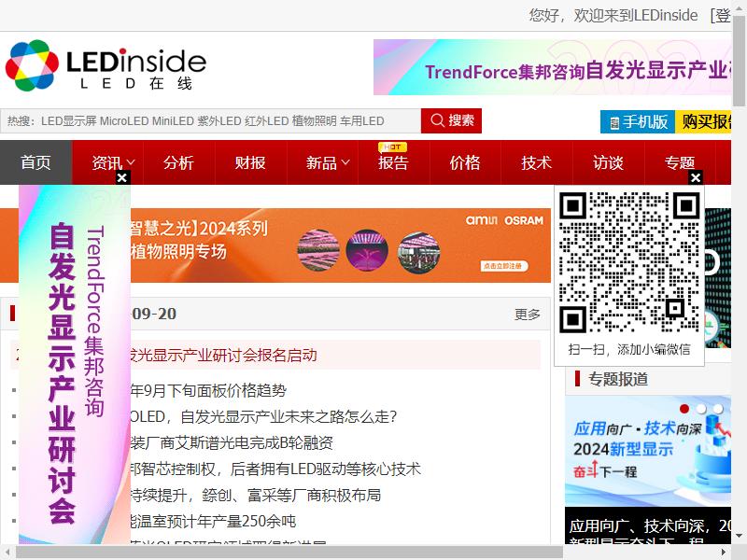Click the LEDinside logo
Screen dimensions: 747x560
pos(106,65)
